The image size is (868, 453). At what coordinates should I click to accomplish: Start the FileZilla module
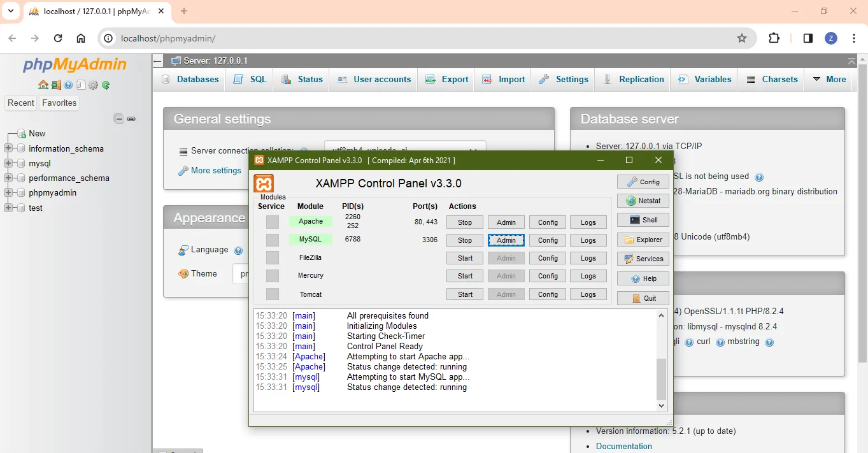465,258
